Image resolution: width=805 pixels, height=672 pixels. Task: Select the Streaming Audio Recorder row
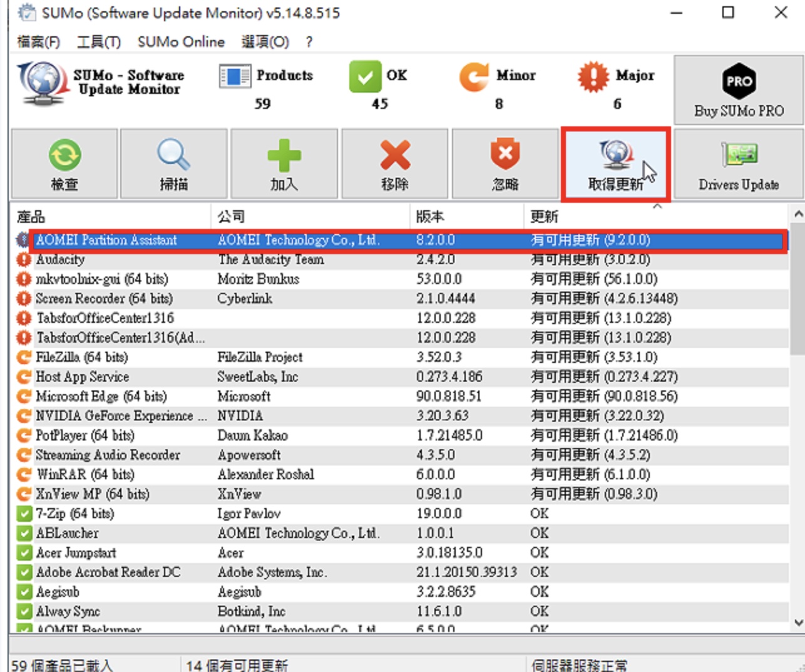pyautogui.click(x=401, y=455)
